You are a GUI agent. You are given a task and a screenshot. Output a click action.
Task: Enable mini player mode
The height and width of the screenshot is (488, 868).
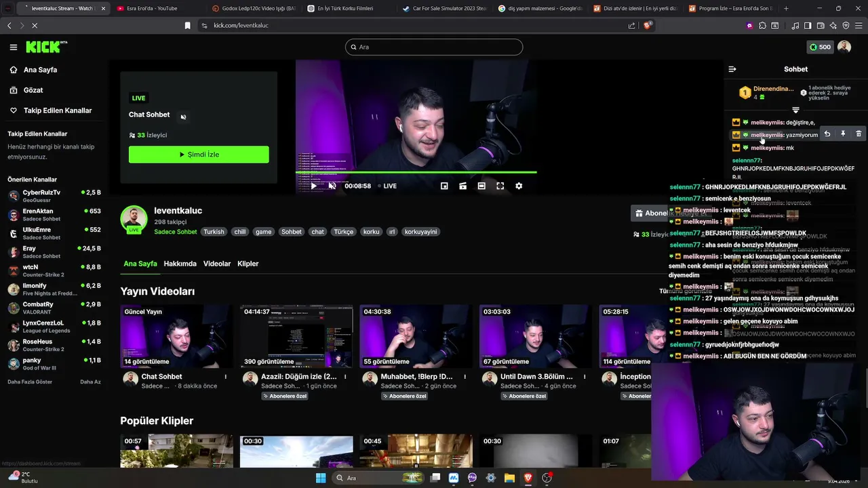444,186
